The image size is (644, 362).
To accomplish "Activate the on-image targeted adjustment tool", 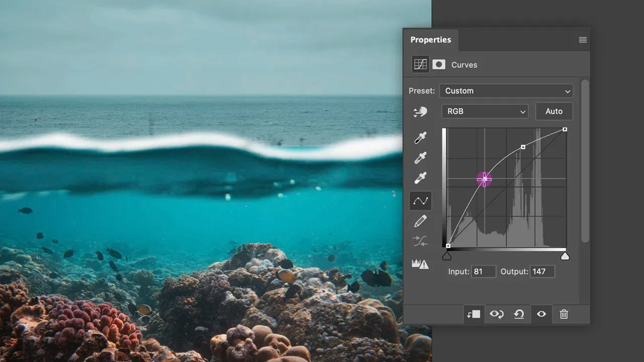I will tap(420, 112).
